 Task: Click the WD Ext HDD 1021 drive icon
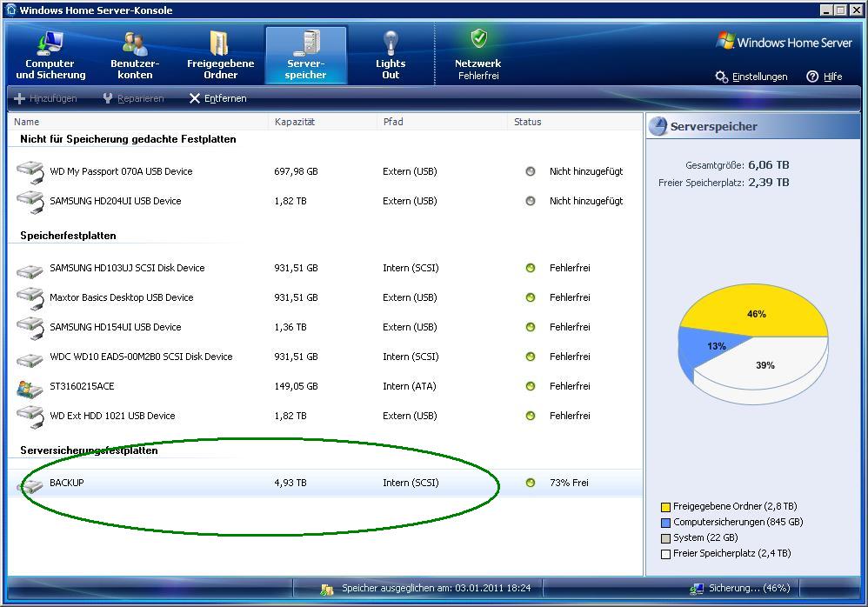pos(30,417)
